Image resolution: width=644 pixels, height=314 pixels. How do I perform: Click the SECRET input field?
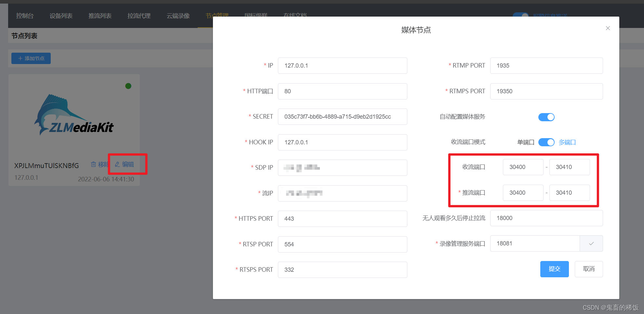pos(342,116)
